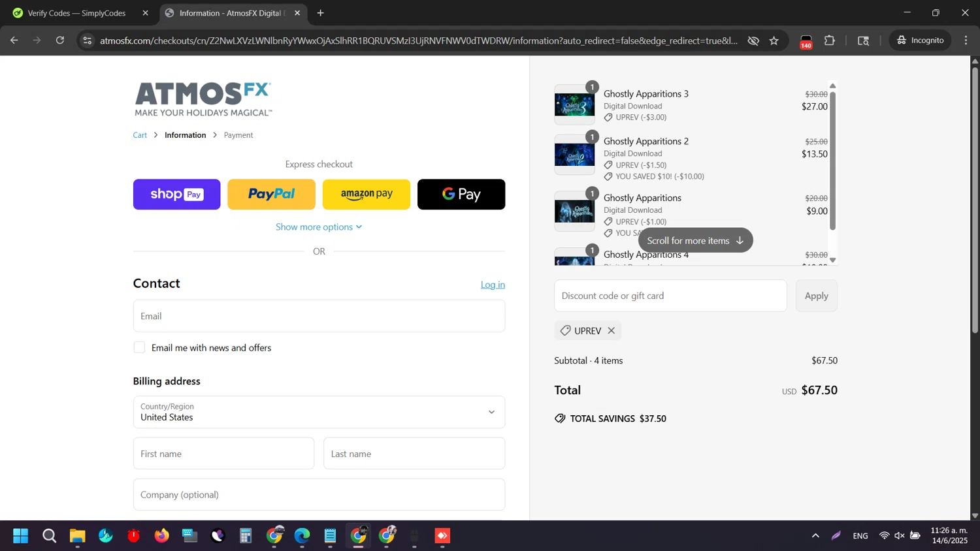Click the Last name field
This screenshot has width=980, height=551.
[414, 453]
